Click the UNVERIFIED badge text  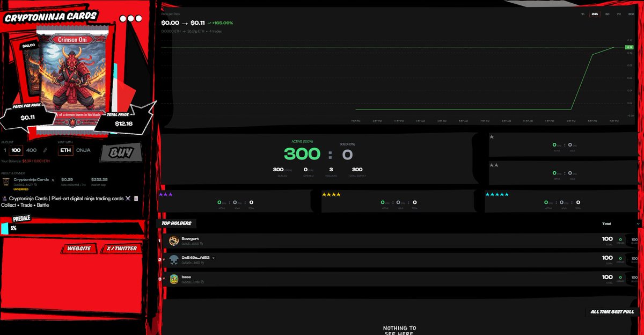[x=22, y=189]
